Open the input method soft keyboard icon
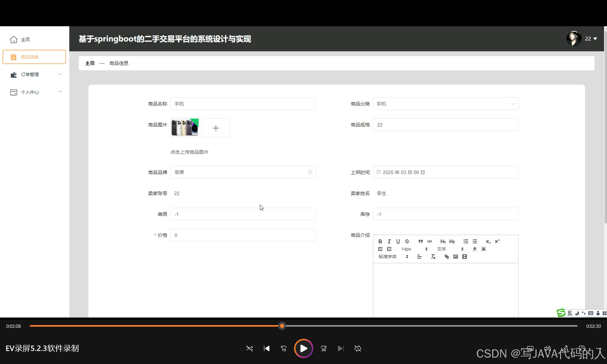The width and height of the screenshot is (607, 364). pyautogui.click(x=591, y=313)
